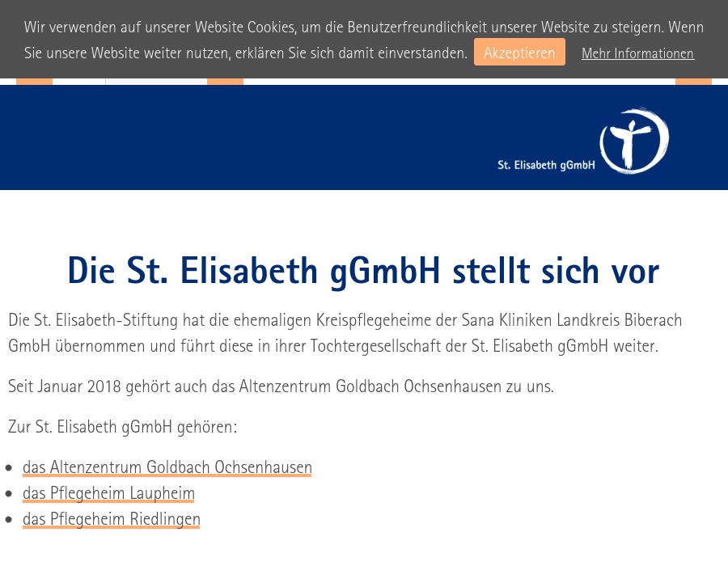Open the orange hamburger menu icon top left

[x=34, y=78]
